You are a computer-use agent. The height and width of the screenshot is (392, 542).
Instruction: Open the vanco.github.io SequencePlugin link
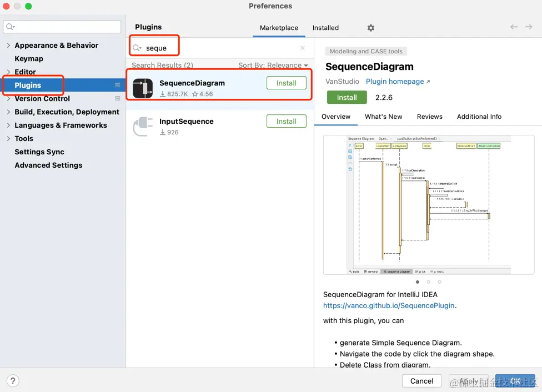point(389,305)
